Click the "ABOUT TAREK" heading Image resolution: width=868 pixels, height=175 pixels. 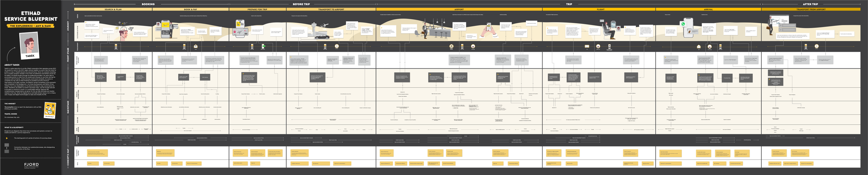(12, 65)
